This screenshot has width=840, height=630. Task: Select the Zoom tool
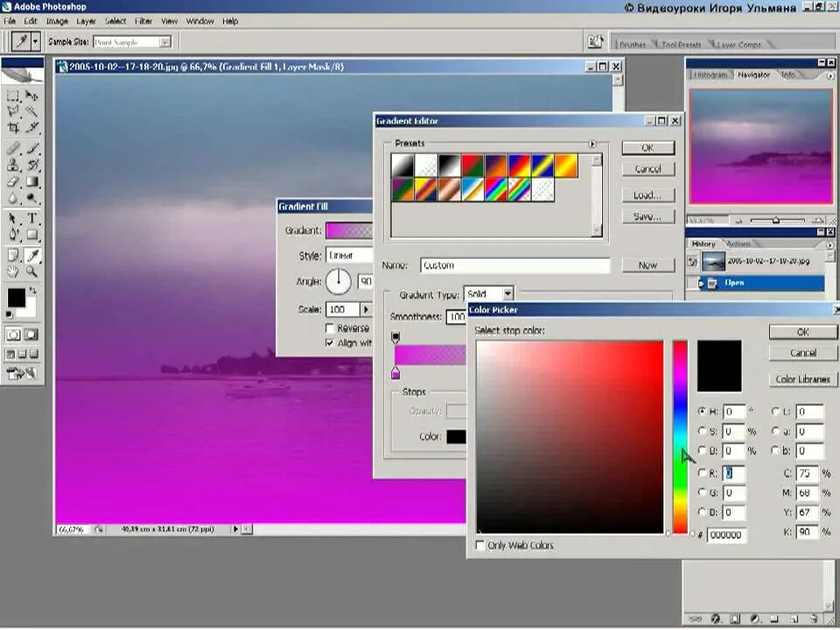pyautogui.click(x=32, y=272)
